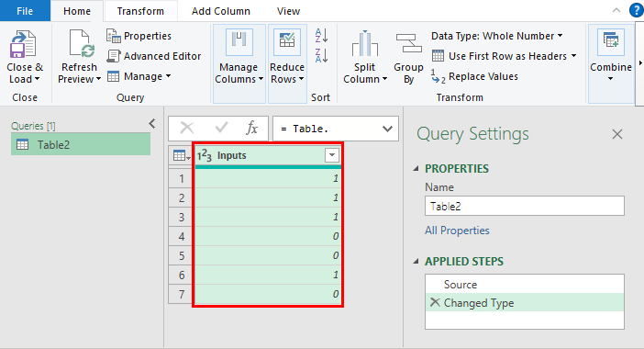Expand the Refresh Preview dropdown arrow
Viewport: 644px width, 349px height.
click(x=98, y=79)
